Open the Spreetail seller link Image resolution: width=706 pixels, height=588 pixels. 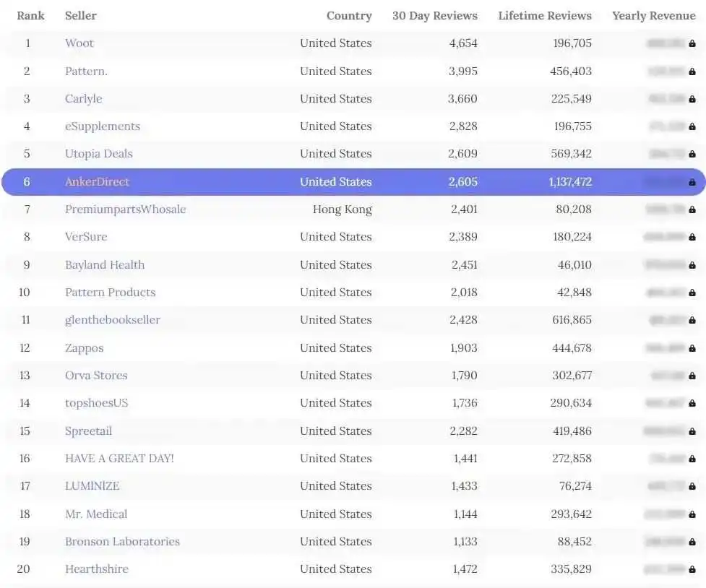(x=88, y=431)
